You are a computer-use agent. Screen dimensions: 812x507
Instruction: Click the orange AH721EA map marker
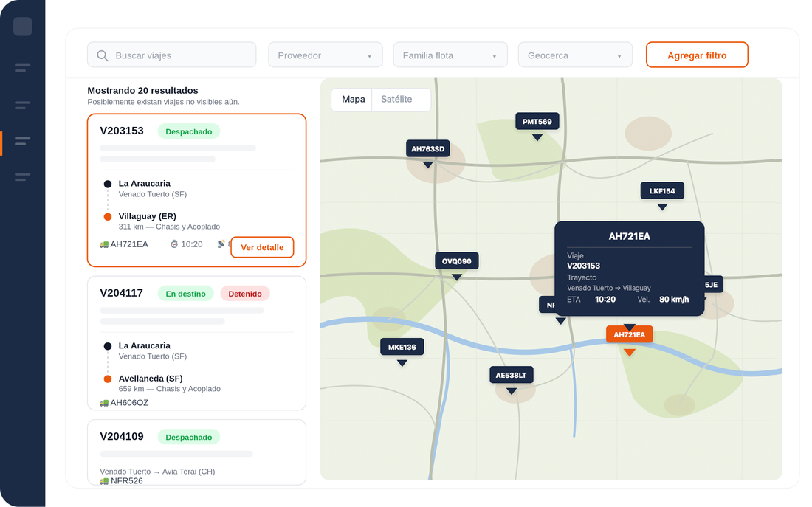pyautogui.click(x=629, y=334)
